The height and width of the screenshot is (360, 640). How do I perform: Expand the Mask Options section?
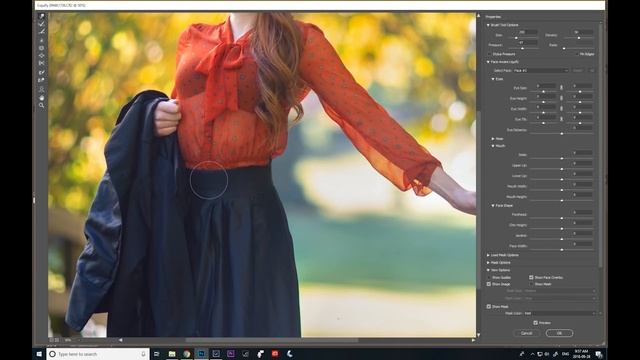pyautogui.click(x=488, y=263)
